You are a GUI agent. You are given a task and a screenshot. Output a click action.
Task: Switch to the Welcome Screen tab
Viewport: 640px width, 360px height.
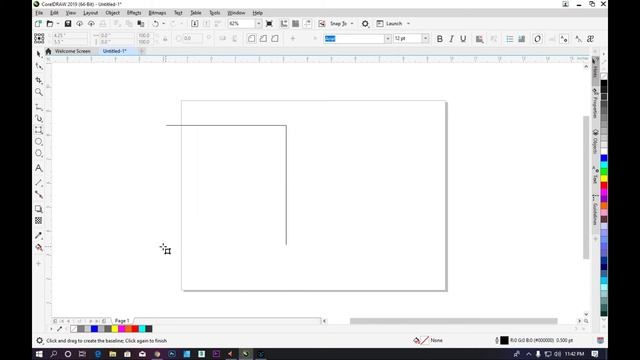click(x=73, y=51)
